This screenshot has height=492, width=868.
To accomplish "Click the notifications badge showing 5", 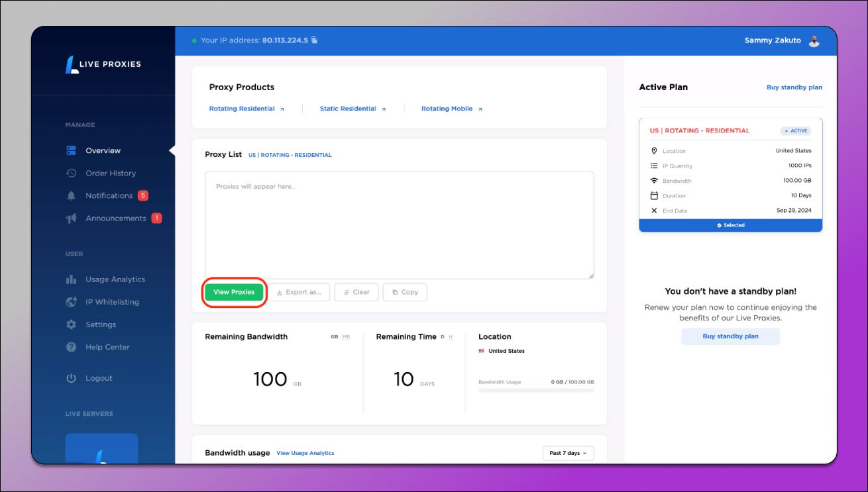I will point(143,195).
